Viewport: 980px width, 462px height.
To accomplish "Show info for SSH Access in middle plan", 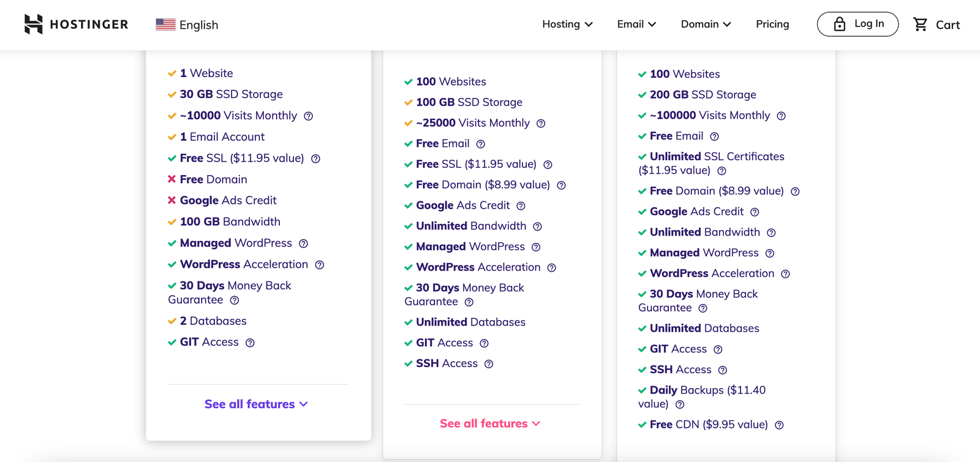I will tap(489, 364).
